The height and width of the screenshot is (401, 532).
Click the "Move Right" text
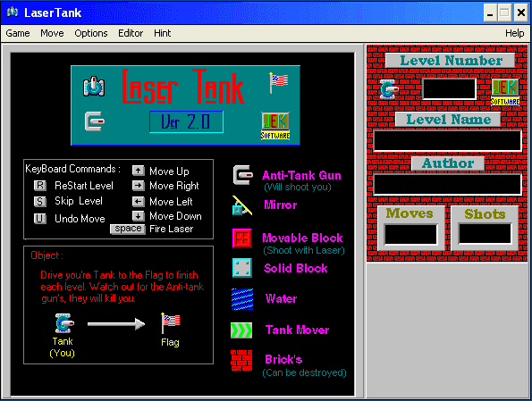(174, 186)
